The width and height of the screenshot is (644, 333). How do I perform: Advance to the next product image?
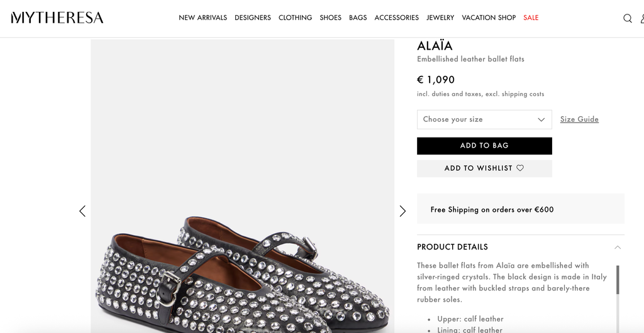(x=402, y=211)
